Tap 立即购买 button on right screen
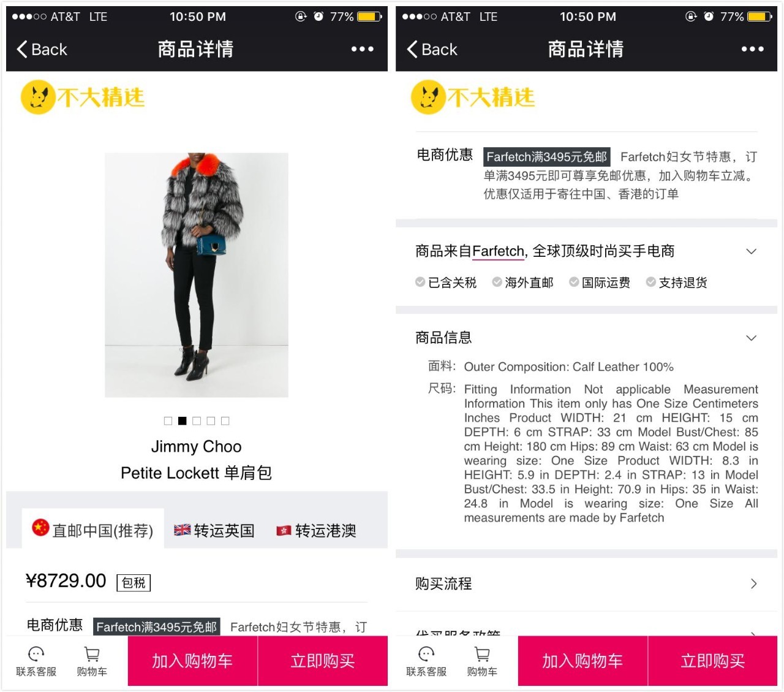The height and width of the screenshot is (692, 784). 713,661
